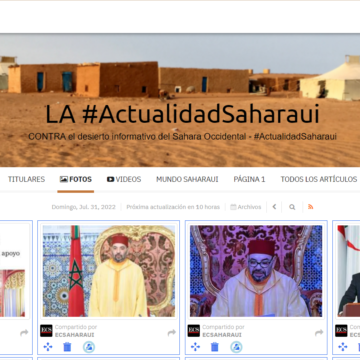Open the TODOS LOS ARTÍCULOS tab
This screenshot has width=360, height=360.
(x=319, y=179)
